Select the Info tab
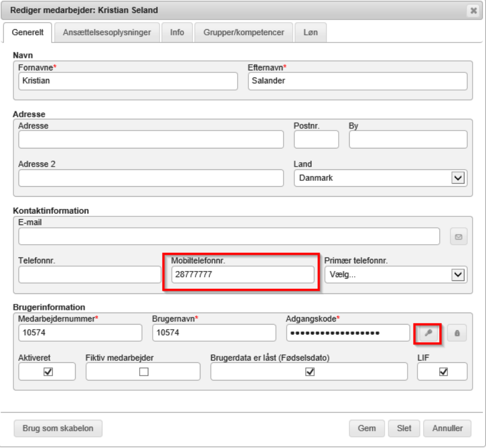The width and height of the screenshot is (486, 448). (x=177, y=33)
